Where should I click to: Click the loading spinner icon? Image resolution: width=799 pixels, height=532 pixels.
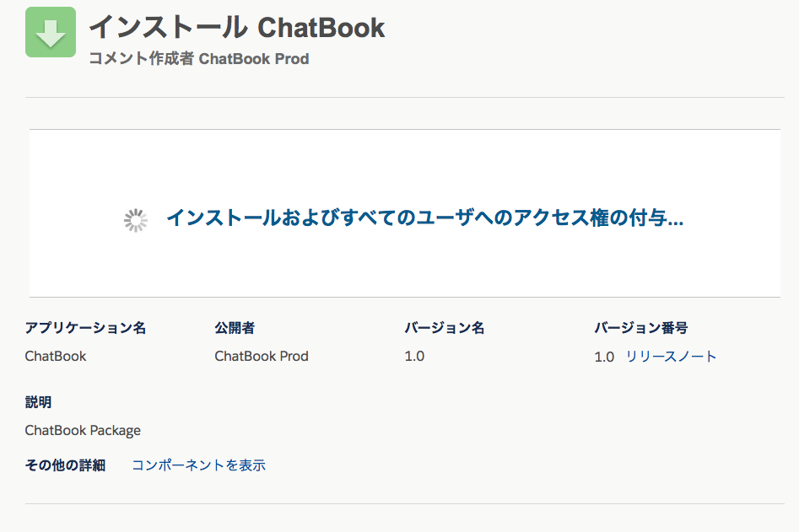(x=136, y=220)
